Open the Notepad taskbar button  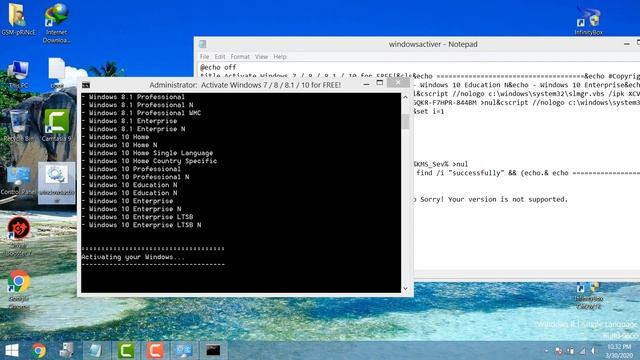pos(95,350)
